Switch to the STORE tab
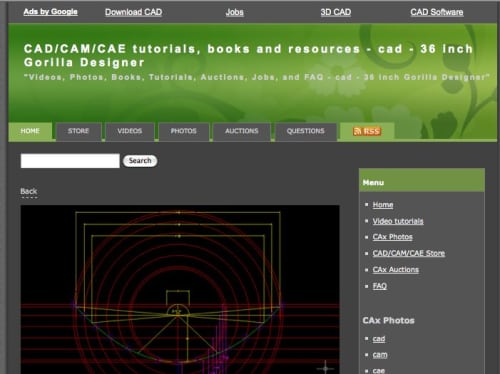Screen dimensions: 500x374 [78, 131]
